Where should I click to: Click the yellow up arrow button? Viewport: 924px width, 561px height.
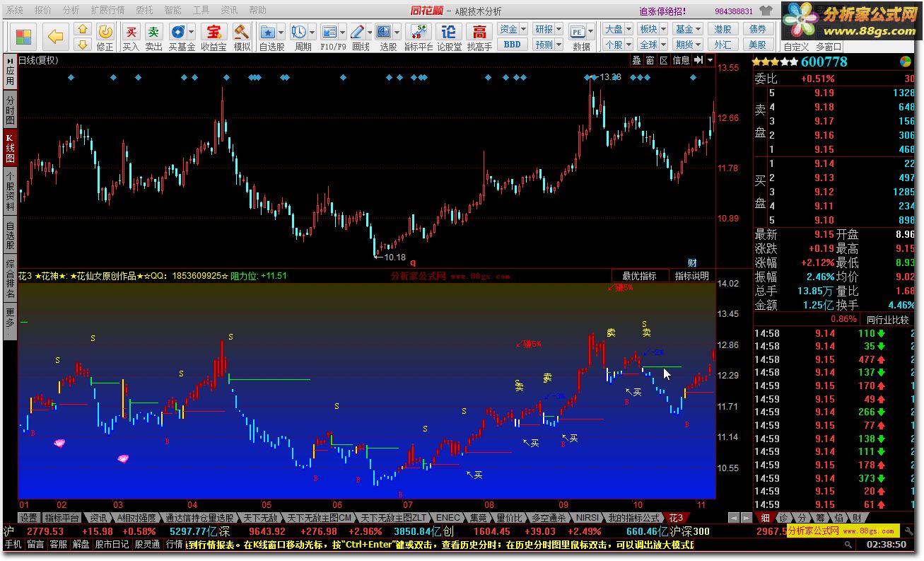pos(83,30)
